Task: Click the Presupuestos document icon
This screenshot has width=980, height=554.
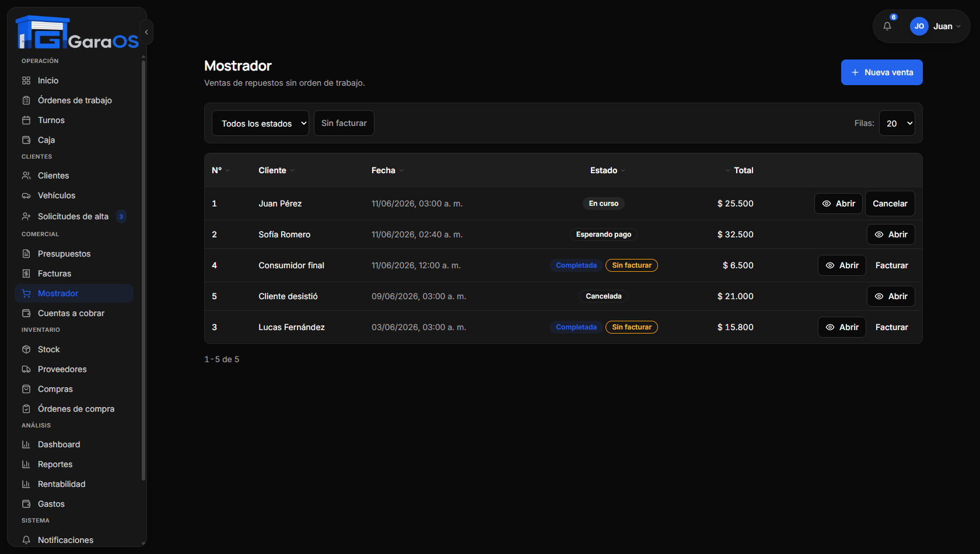Action: click(26, 254)
